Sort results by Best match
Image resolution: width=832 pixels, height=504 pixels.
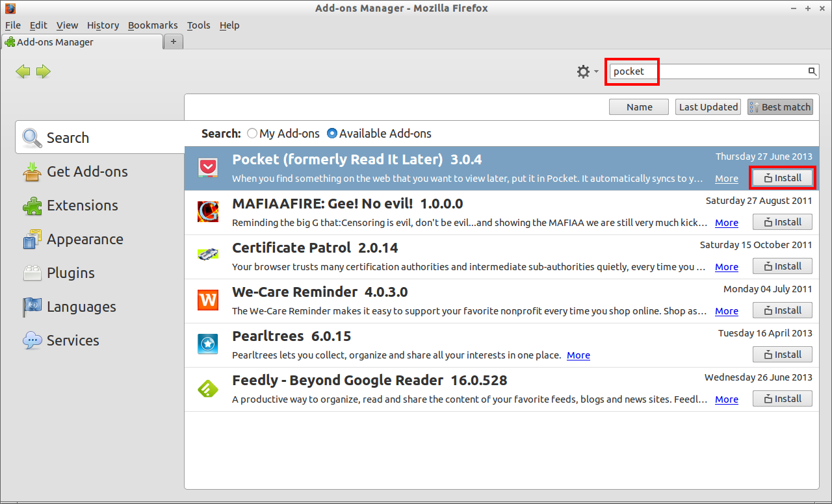(780, 107)
